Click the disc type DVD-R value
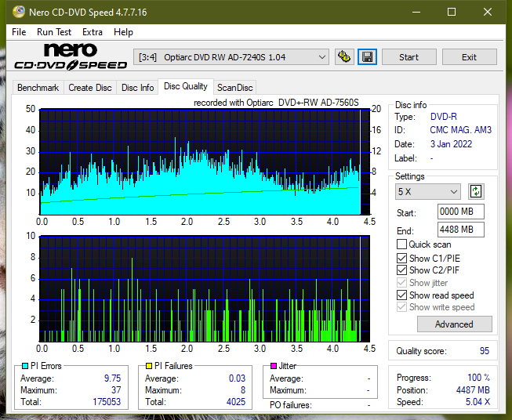The image size is (512, 420). pyautogui.click(x=444, y=117)
